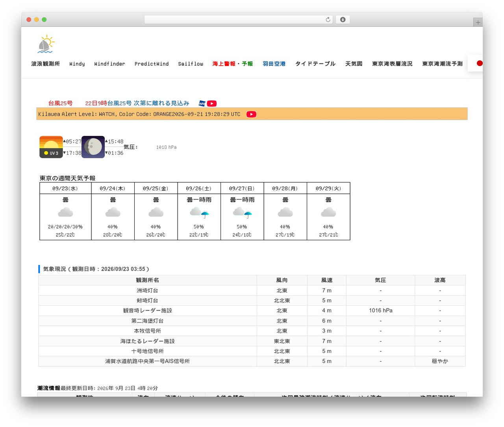
Task: Click the 穏やか wave height cell
Action: [440, 361]
